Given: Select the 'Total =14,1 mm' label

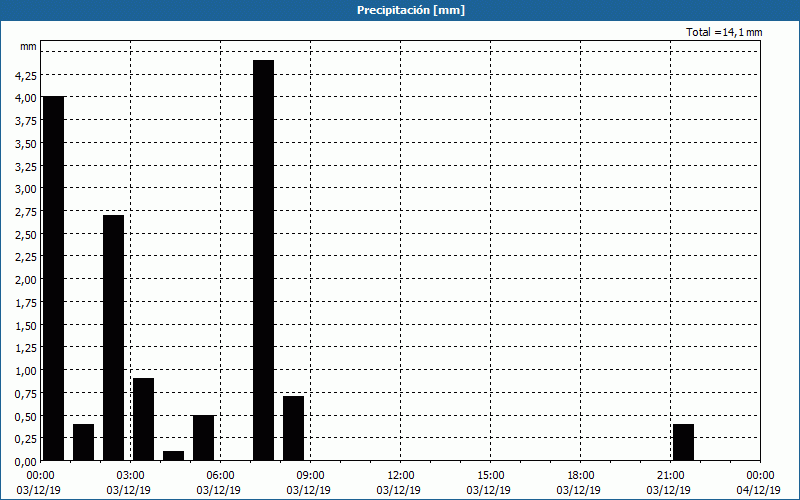Looking at the screenshot, I should click(x=724, y=32).
